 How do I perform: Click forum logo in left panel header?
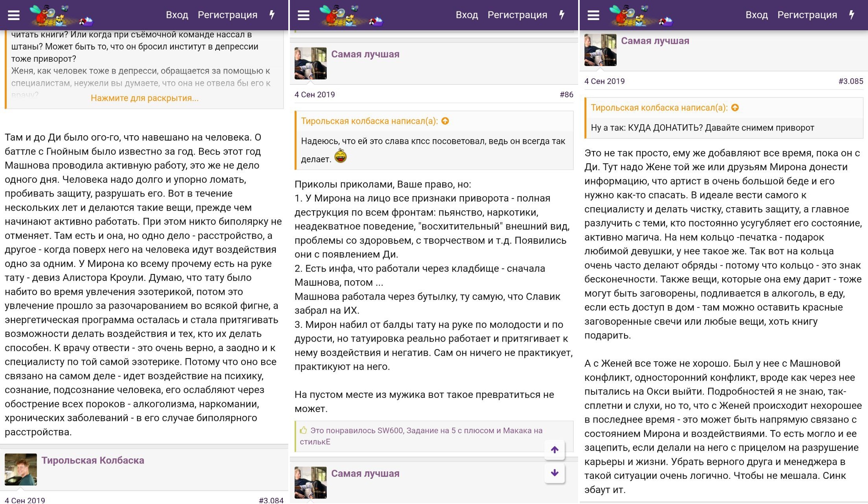(61, 16)
